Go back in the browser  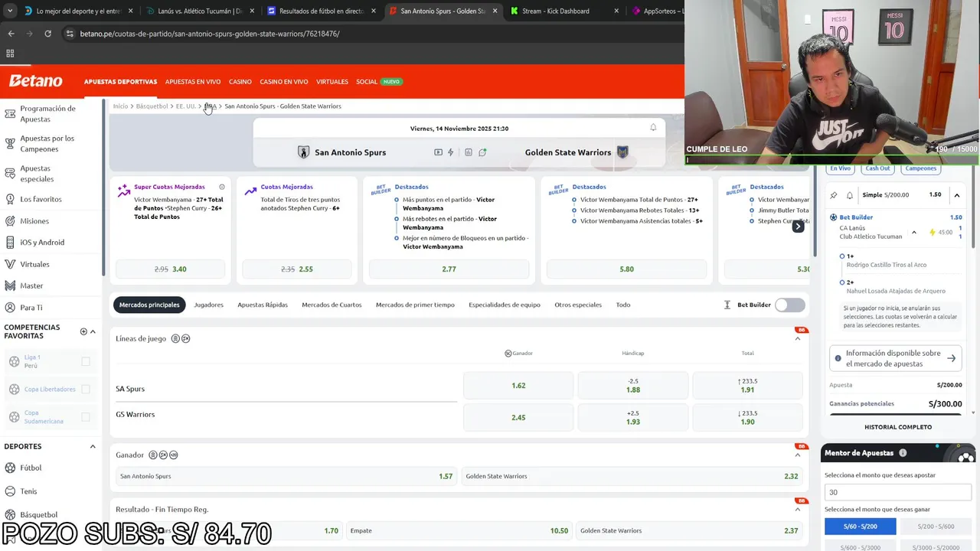tap(11, 34)
